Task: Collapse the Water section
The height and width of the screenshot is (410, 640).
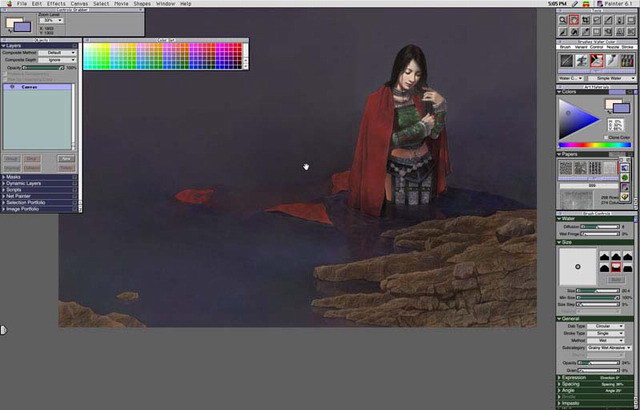Action: click(559, 219)
